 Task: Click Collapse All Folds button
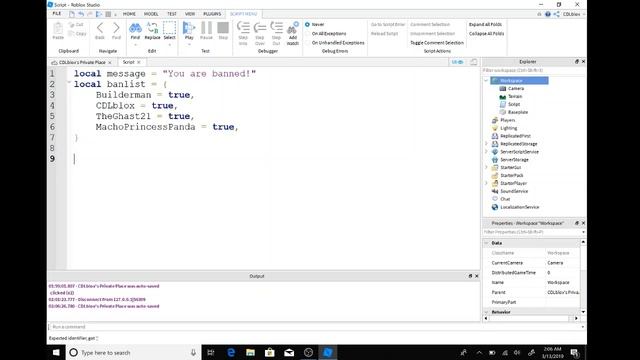click(x=487, y=33)
